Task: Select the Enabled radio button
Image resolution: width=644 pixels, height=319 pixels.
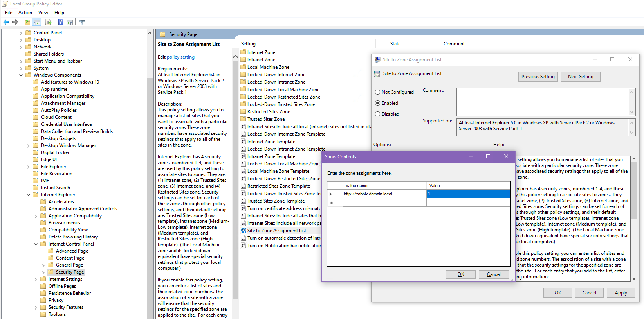Action: 378,103
